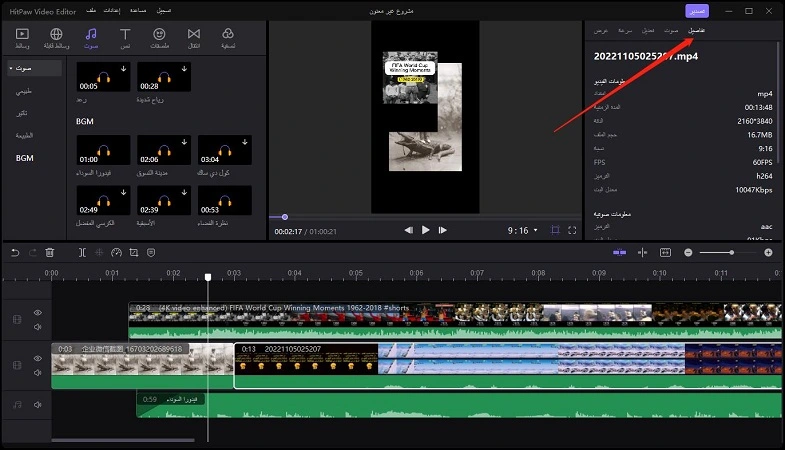Select the 0:13 20221105025207 clip on timeline

(508, 365)
